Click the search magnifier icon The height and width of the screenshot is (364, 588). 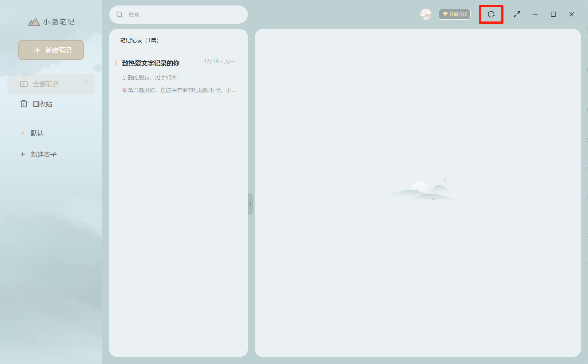point(119,15)
